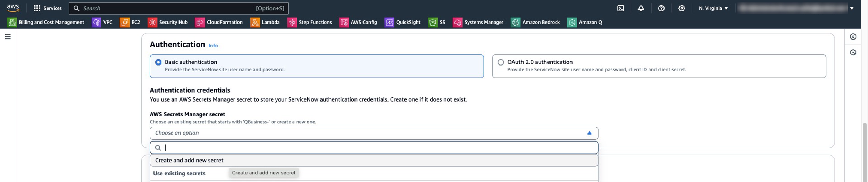Screen dimensions: 868x182
Task: Open the Systems Manager shortcut
Action: tap(478, 22)
